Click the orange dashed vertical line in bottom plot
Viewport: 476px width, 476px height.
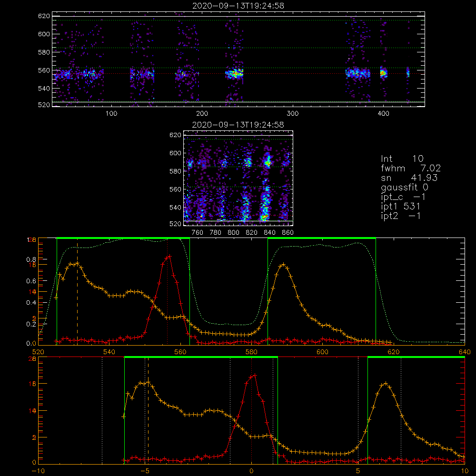(148, 411)
